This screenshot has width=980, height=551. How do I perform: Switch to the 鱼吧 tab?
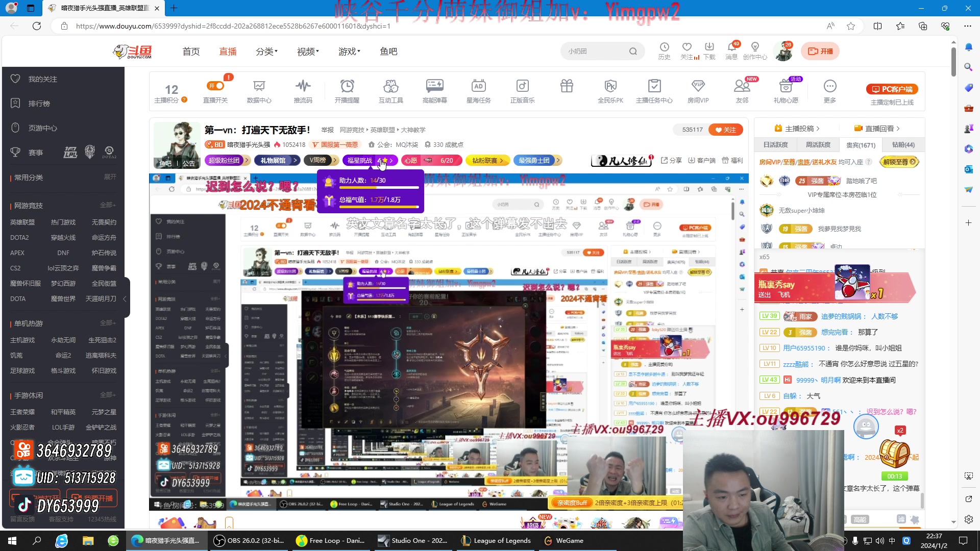(x=388, y=51)
